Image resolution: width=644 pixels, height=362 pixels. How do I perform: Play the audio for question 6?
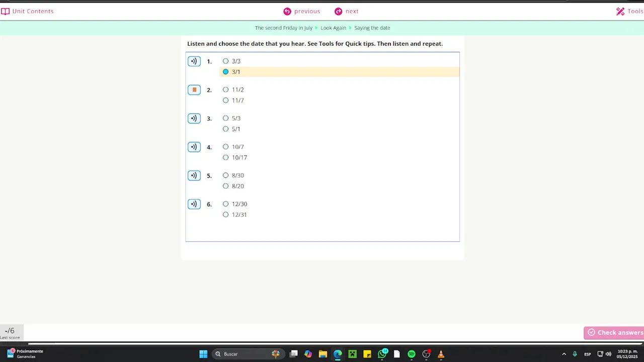[x=194, y=204]
